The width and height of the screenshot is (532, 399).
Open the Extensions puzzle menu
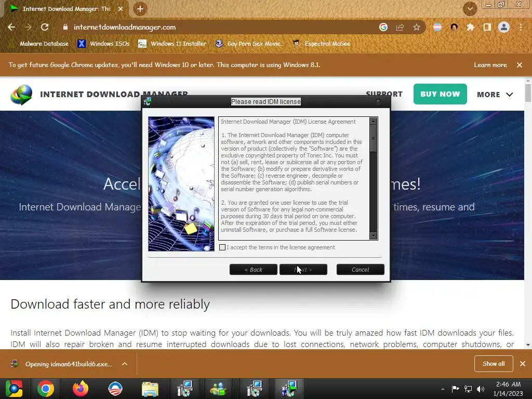470,27
